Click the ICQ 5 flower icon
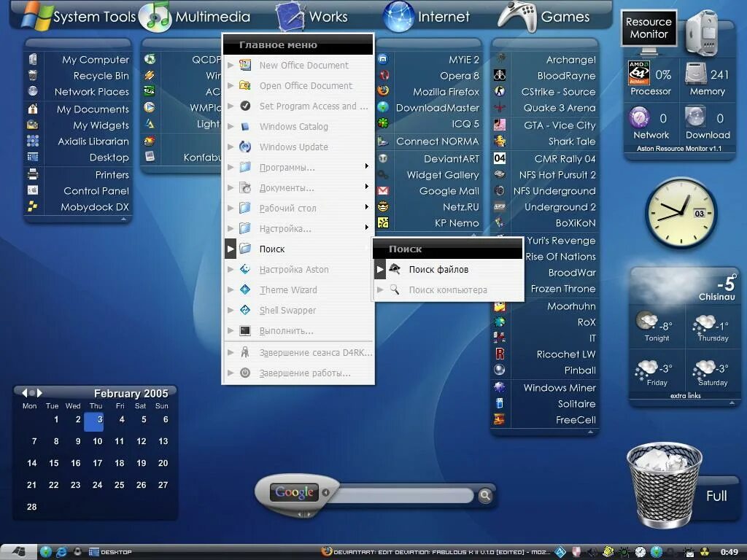The image size is (747, 560). coord(384,123)
